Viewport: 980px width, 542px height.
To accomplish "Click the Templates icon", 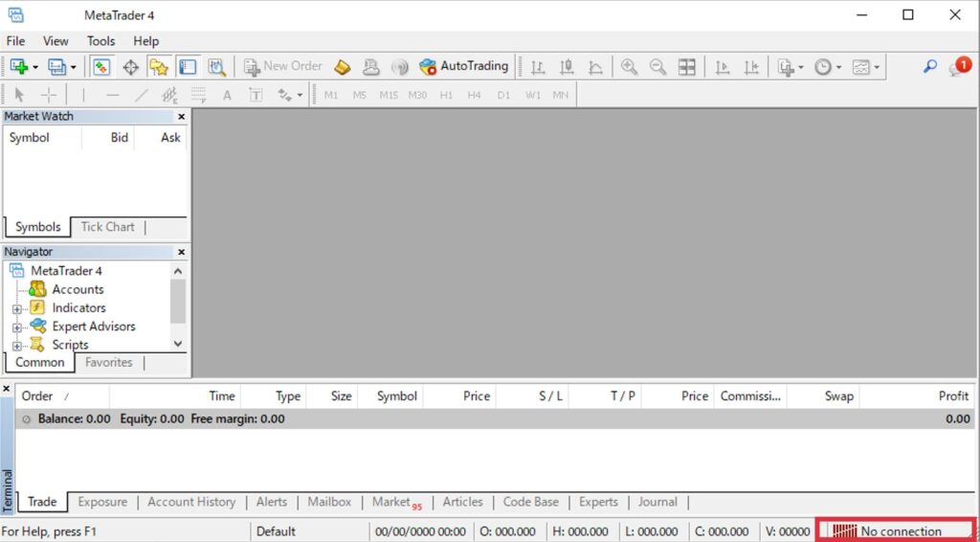I will click(x=861, y=67).
